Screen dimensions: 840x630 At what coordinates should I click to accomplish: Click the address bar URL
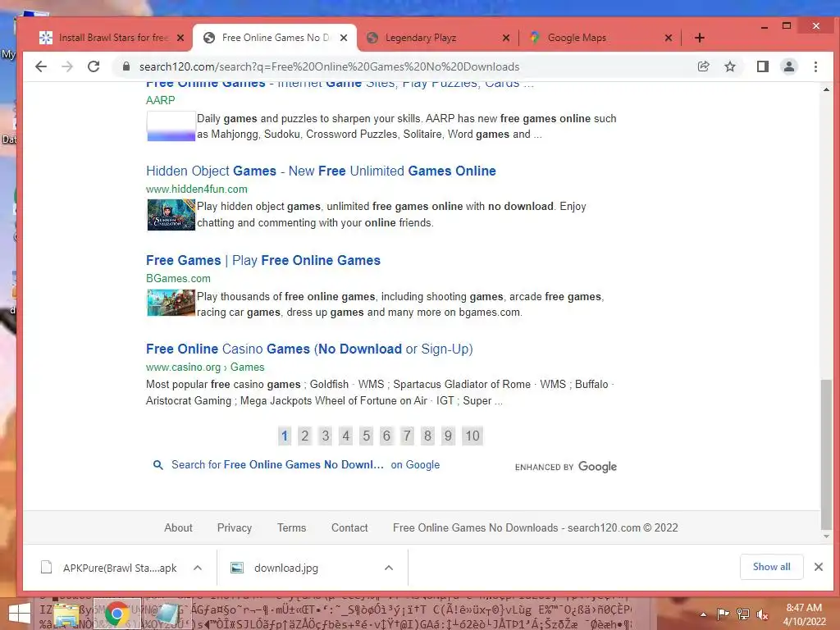(x=329, y=66)
